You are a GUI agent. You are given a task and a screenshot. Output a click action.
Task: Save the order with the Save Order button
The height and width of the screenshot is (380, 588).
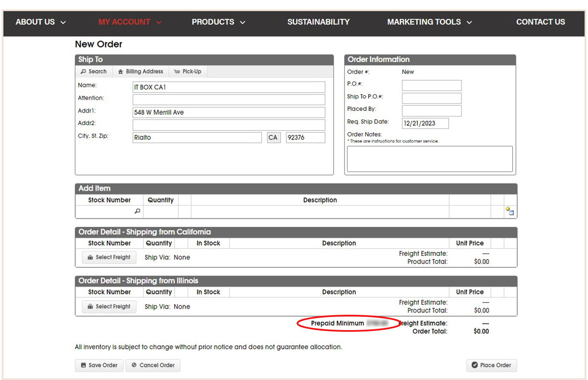point(99,365)
